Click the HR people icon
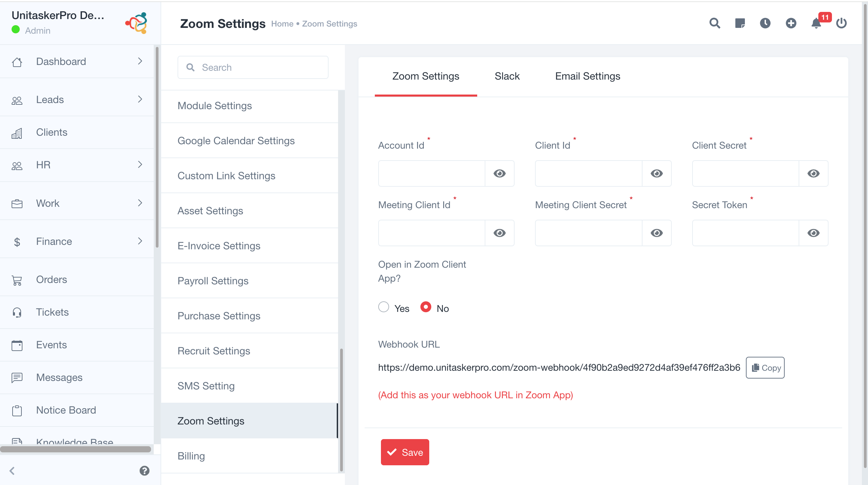 coord(17,165)
